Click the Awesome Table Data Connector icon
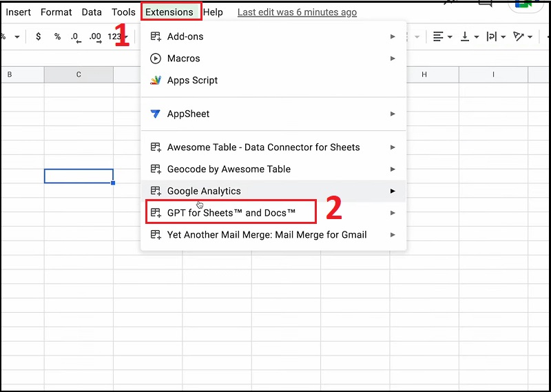This screenshot has width=551, height=392. tap(156, 147)
